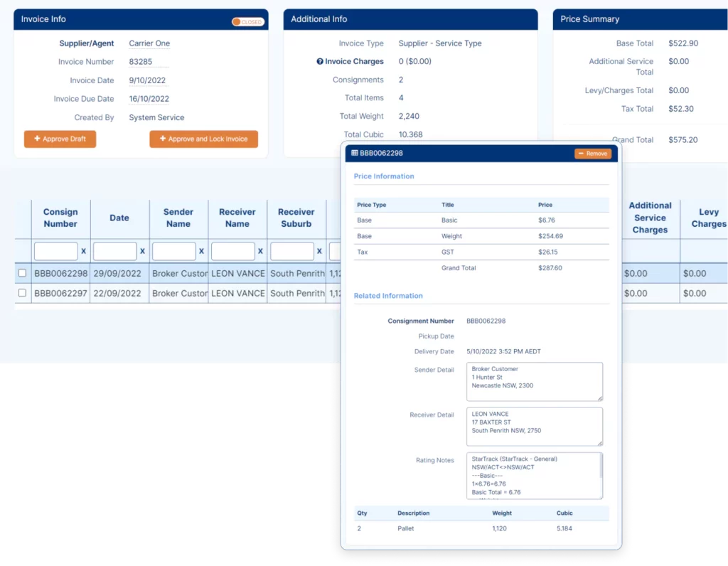
Task: Click the grid icon beside BBB0062298 title
Action: 351,153
